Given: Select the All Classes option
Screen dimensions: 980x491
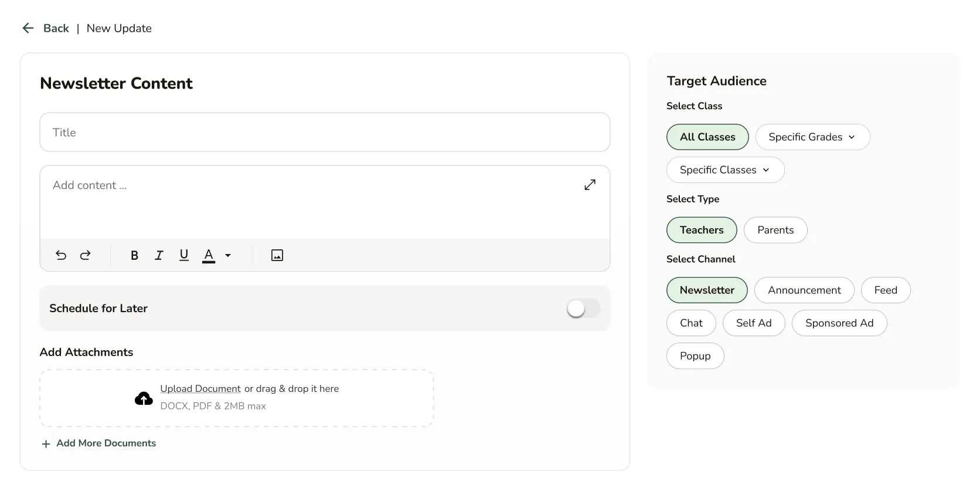Looking at the screenshot, I should click(x=707, y=137).
